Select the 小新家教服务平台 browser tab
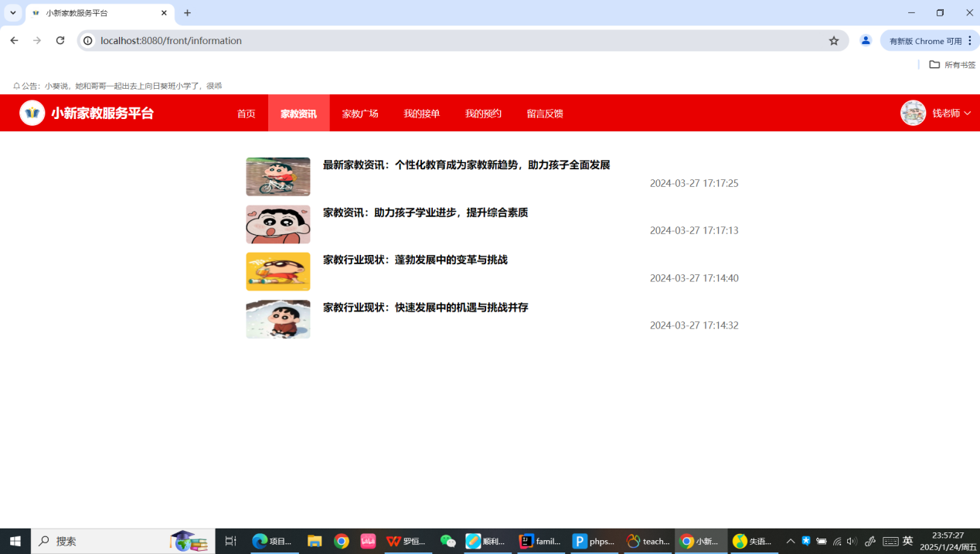Screen dimensions: 980x554 click(99, 13)
